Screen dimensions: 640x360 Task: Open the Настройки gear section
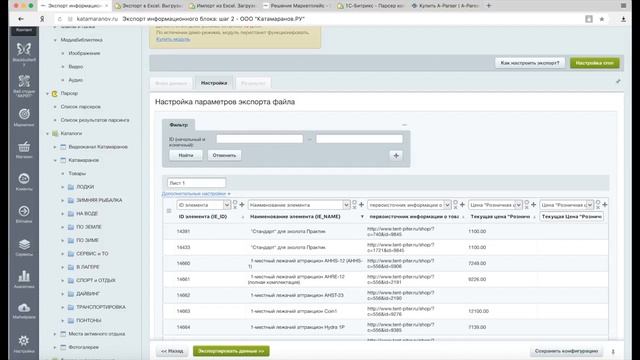pos(24,344)
